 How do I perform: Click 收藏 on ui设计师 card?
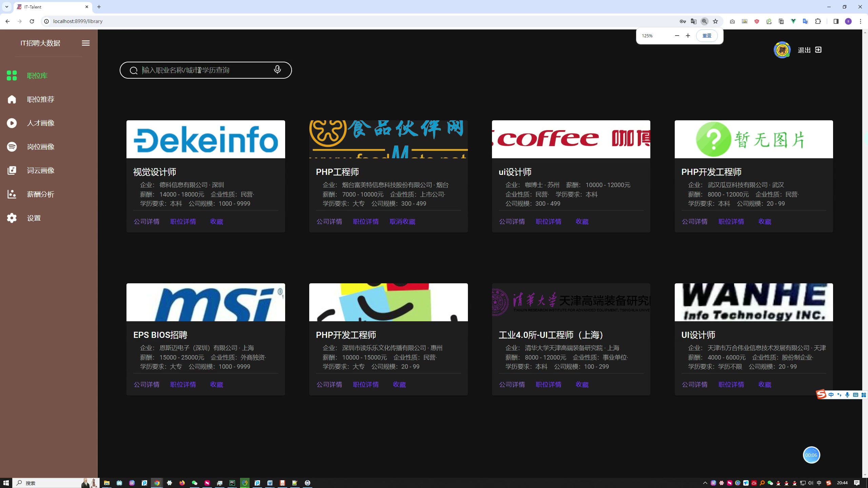pos(582,221)
